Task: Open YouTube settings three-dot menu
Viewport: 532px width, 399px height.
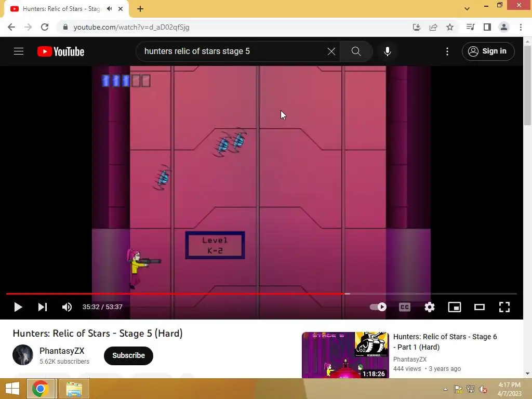Action: [x=447, y=51]
